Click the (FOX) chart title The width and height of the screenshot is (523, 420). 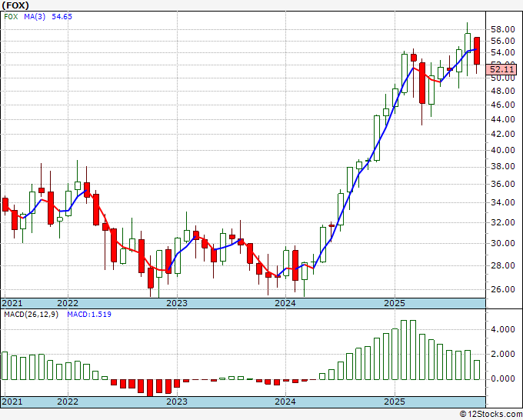pyautogui.click(x=15, y=5)
